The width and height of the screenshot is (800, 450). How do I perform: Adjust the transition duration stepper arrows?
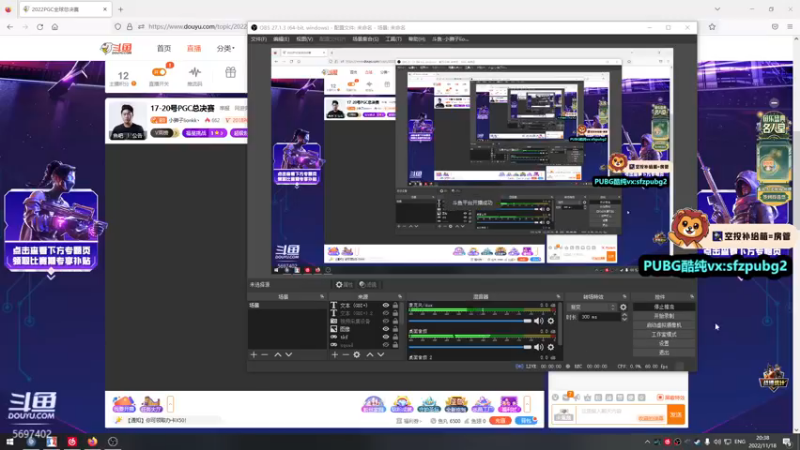tap(624, 317)
